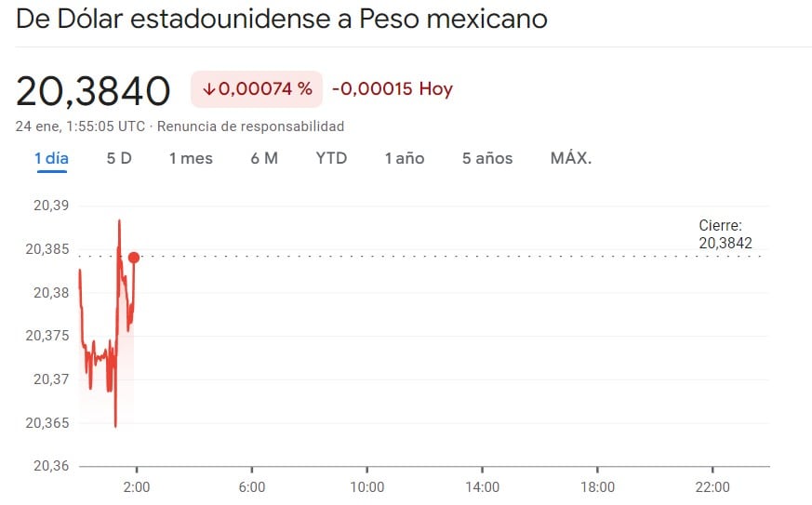Click the 2:00 time axis label

point(137,486)
